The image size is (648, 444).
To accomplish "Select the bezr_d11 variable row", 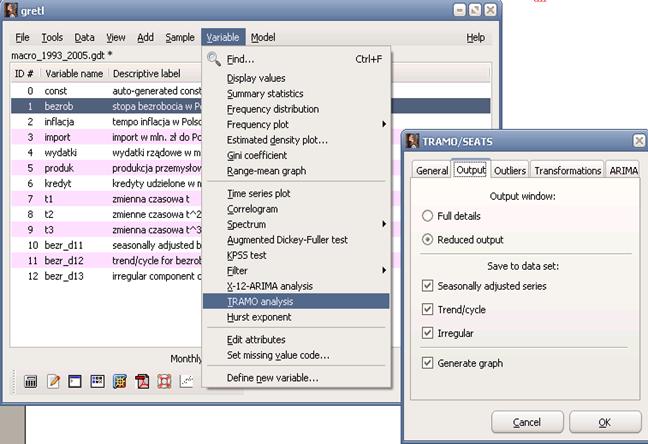I will pos(107,245).
